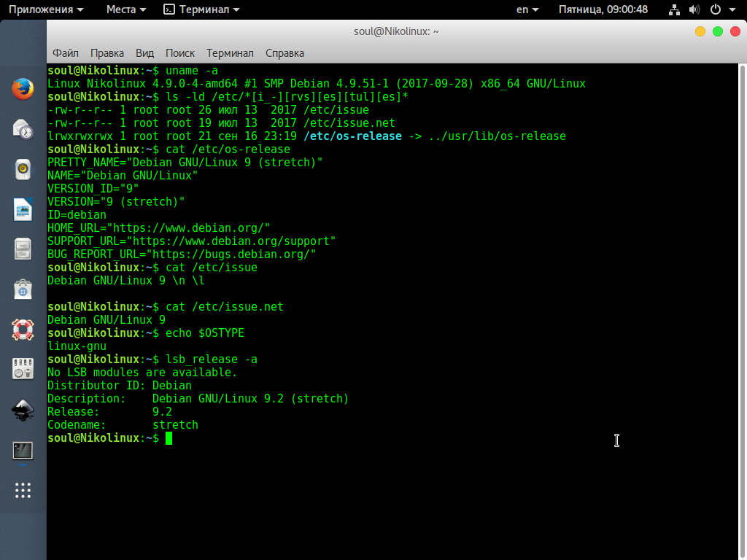Open volume speaker icon in top bar

click(x=694, y=9)
